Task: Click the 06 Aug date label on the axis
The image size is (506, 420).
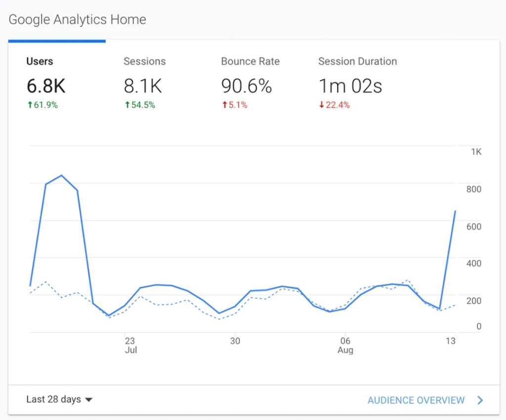Action: 345,345
